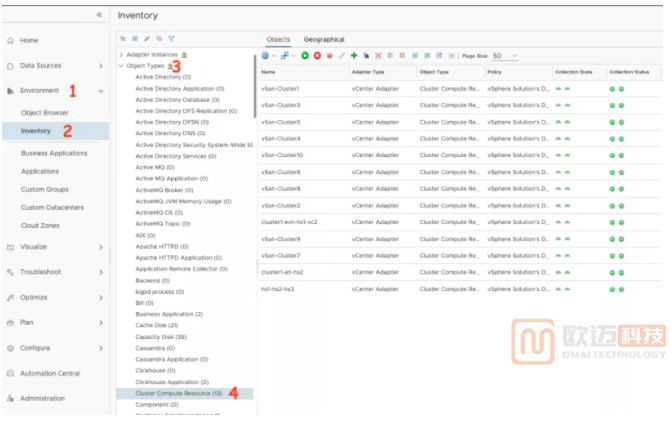The image size is (669, 421).
Task: Click the Visualize sidebar icon
Action: pos(10,247)
